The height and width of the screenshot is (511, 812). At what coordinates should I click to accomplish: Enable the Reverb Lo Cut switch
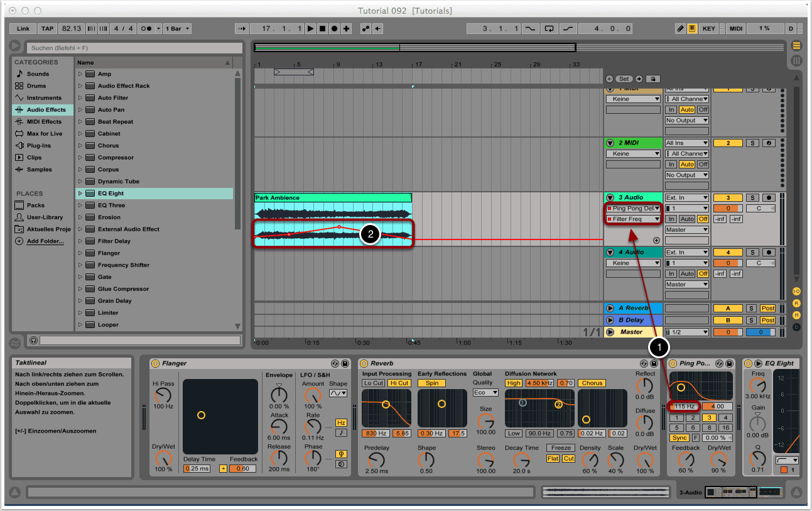[373, 383]
